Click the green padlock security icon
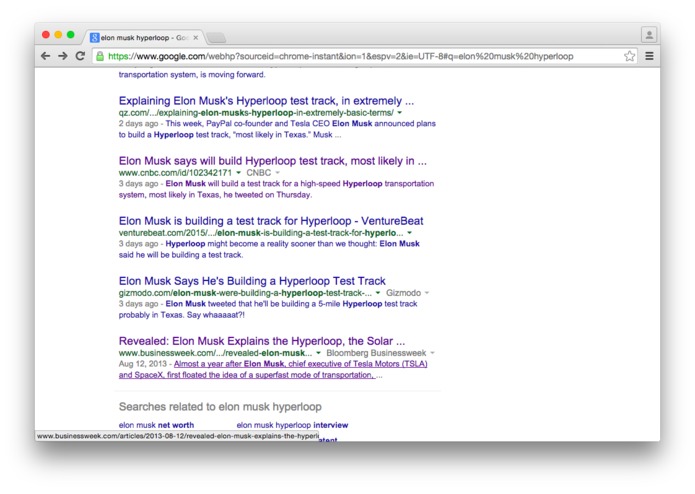This screenshot has width=695, height=494. [x=100, y=56]
